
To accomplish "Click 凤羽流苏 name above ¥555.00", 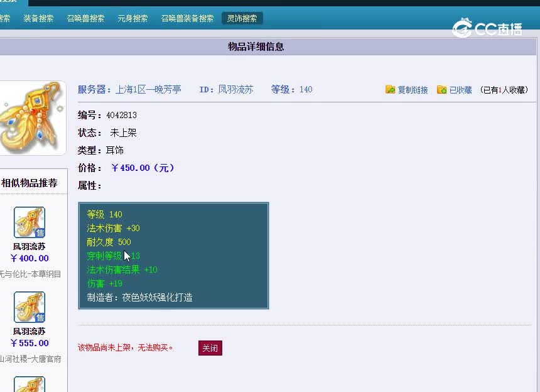I will click(x=30, y=331).
